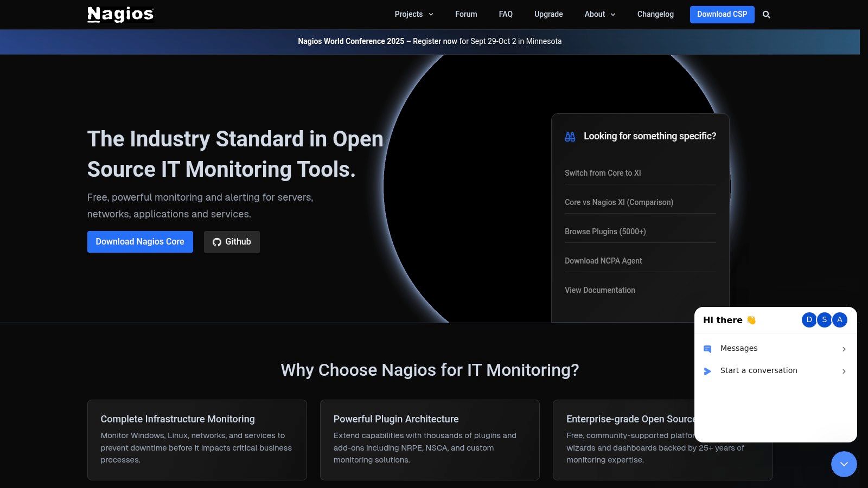Viewport: 868px width, 488px height.
Task: Open the Changelog menu item
Action: pos(655,15)
